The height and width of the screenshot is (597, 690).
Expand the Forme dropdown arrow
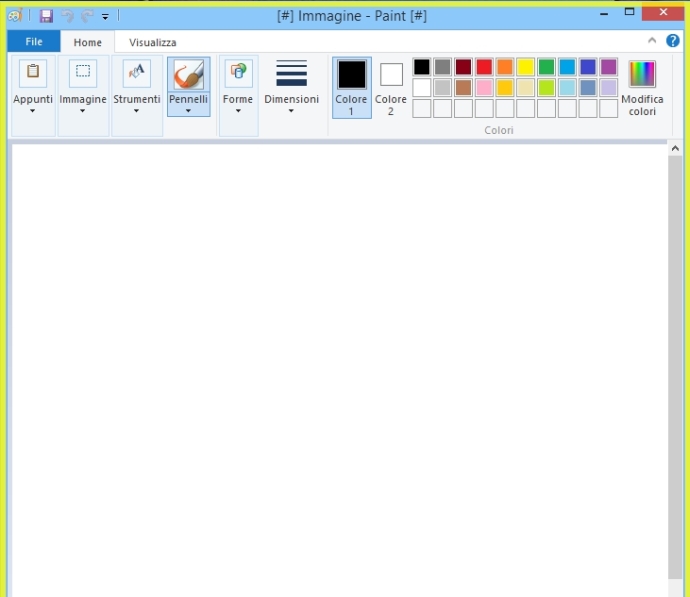coord(238,111)
